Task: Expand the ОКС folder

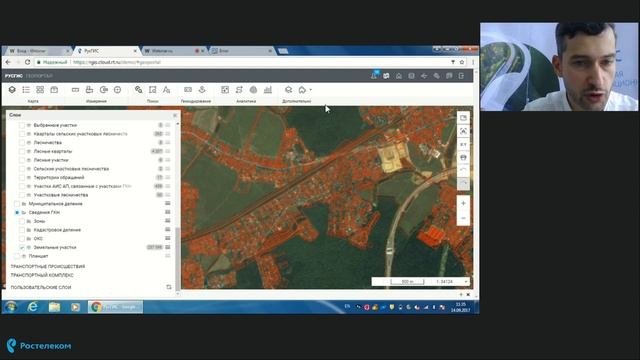Action: point(29,239)
